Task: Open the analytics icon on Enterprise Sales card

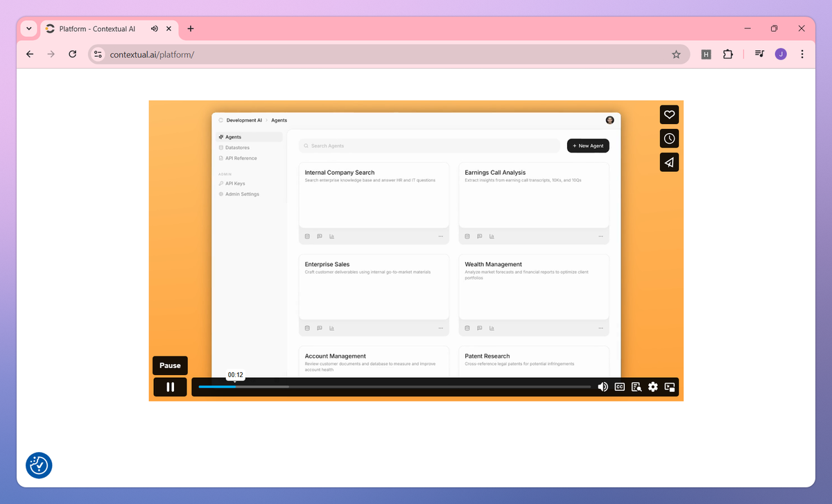Action: point(331,327)
